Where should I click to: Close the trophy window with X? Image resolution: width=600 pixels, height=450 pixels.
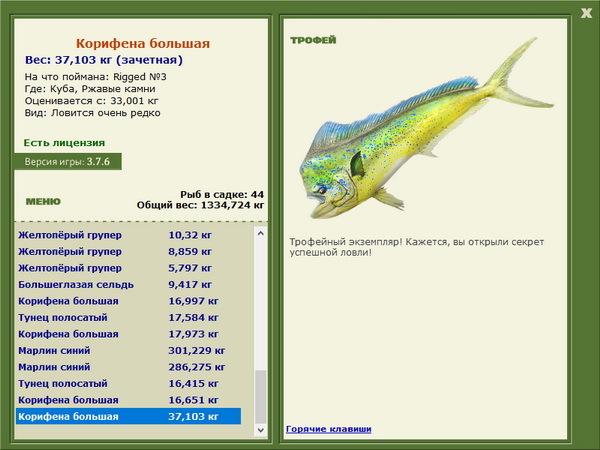tap(586, 13)
